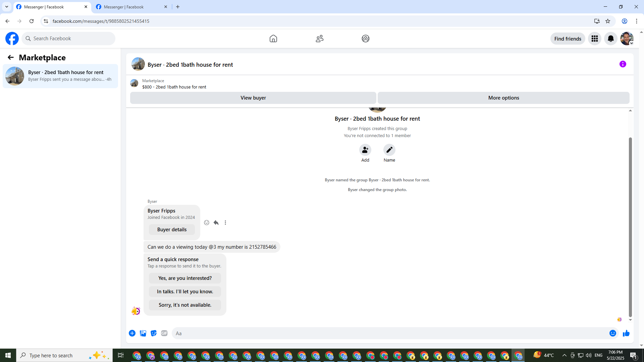Open ENG language input switcher
This screenshot has width=644, height=362.
tap(599, 355)
